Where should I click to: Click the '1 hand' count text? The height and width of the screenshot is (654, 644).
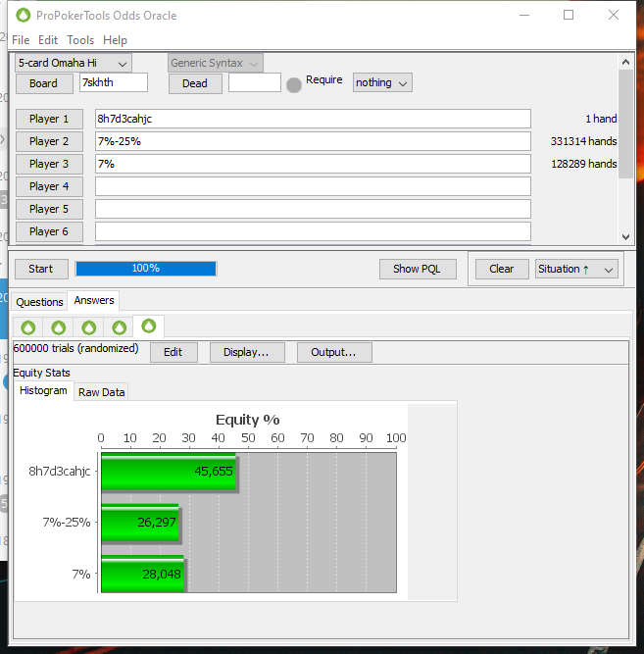pyautogui.click(x=601, y=119)
